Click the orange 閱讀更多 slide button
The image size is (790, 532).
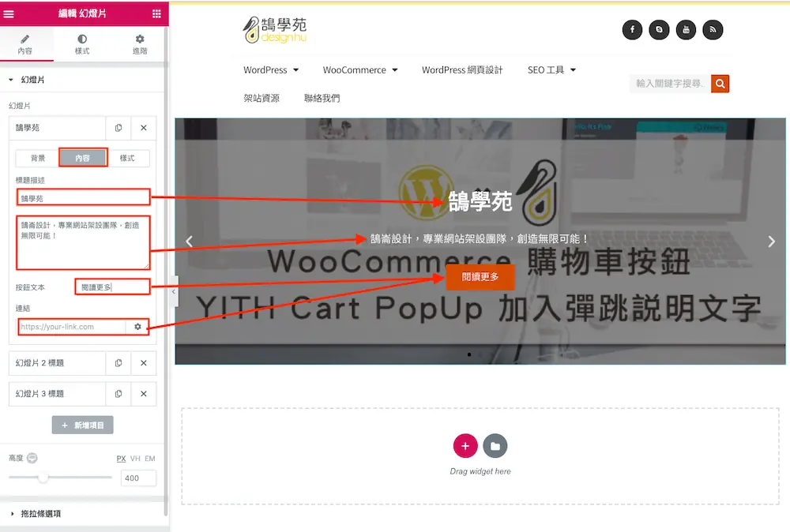click(x=480, y=277)
